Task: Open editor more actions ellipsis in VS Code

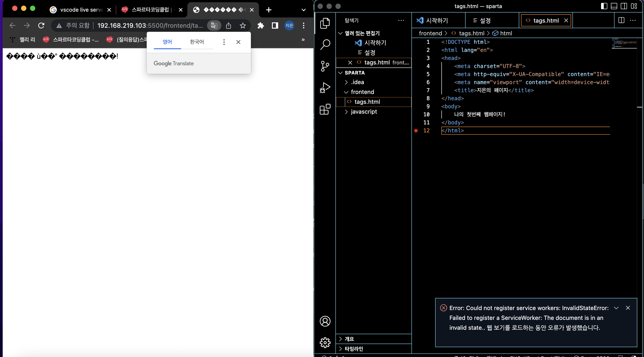Action: point(633,20)
